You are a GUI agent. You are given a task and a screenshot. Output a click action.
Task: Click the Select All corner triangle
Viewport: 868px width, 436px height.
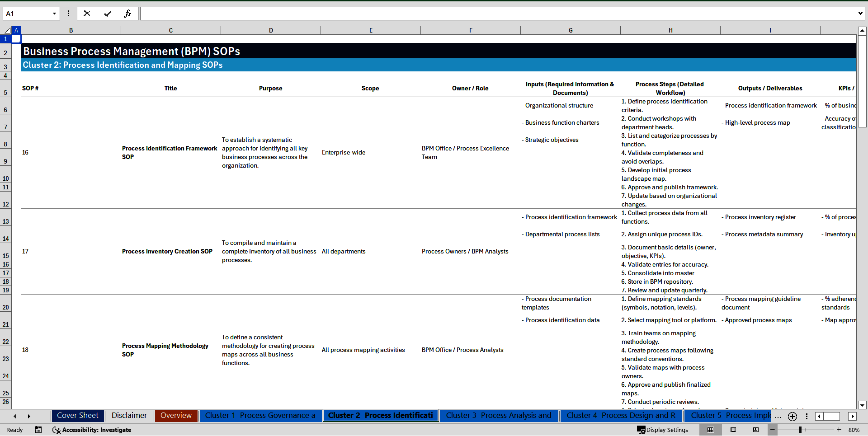[x=7, y=30]
